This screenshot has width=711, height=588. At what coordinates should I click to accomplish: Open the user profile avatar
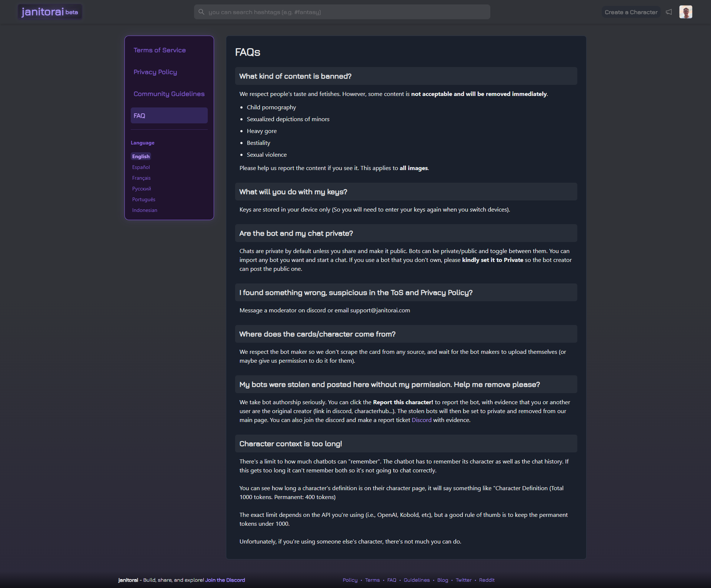[x=685, y=12]
